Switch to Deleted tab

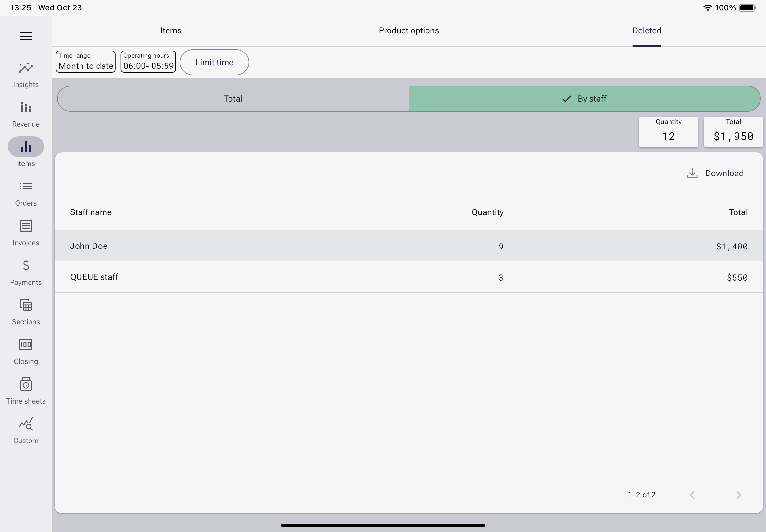(647, 31)
